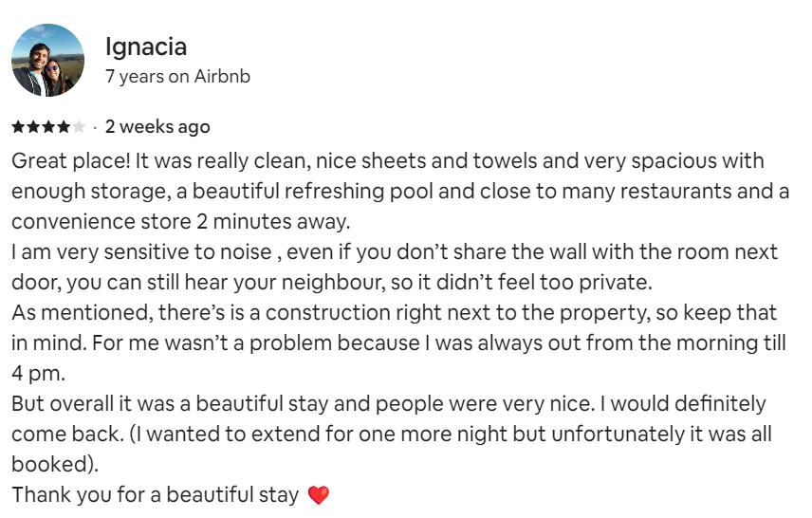812x518 pixels.
Task: Click the '4 pm.' text
Action: [x=34, y=374]
